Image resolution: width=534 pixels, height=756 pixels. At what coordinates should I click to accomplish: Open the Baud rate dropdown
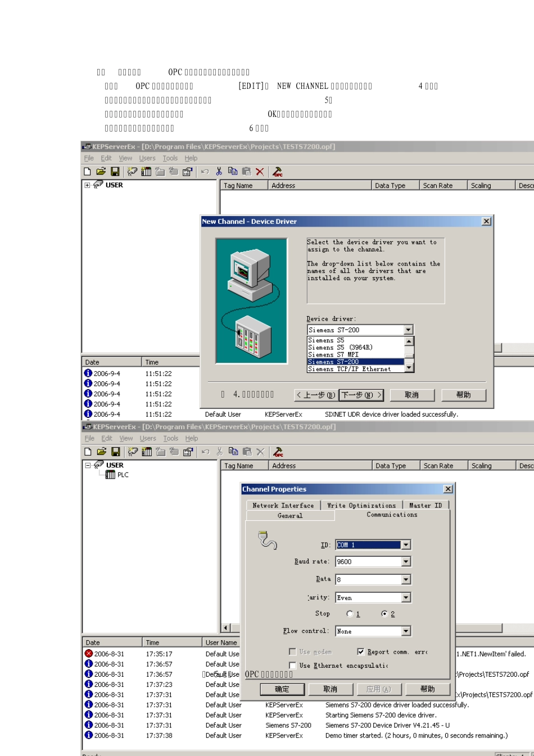[x=406, y=561]
